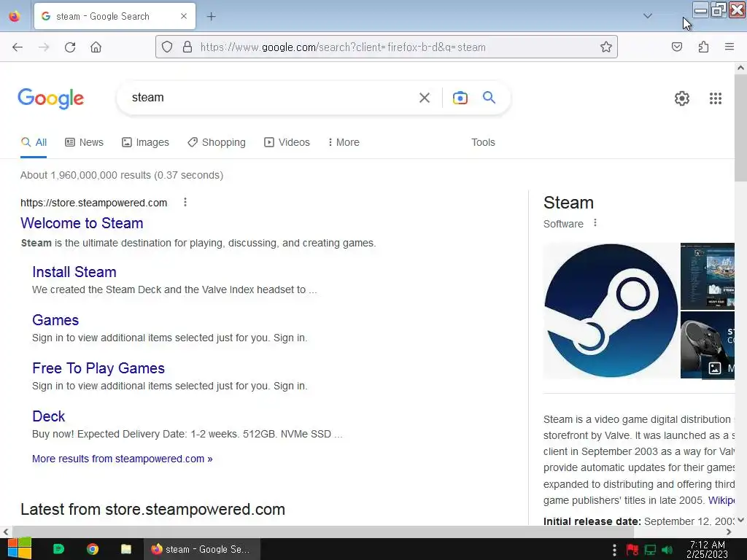The image size is (747, 560).
Task: Open a new browser tab
Action: point(211,17)
